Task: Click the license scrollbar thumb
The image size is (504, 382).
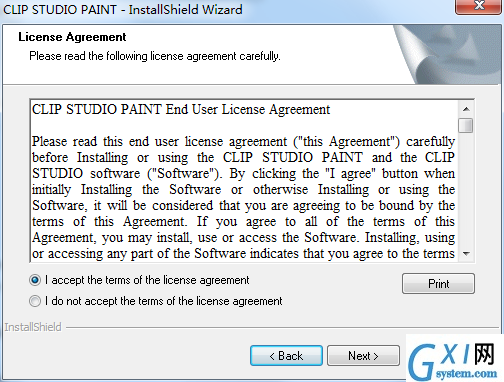Action: coord(466,125)
